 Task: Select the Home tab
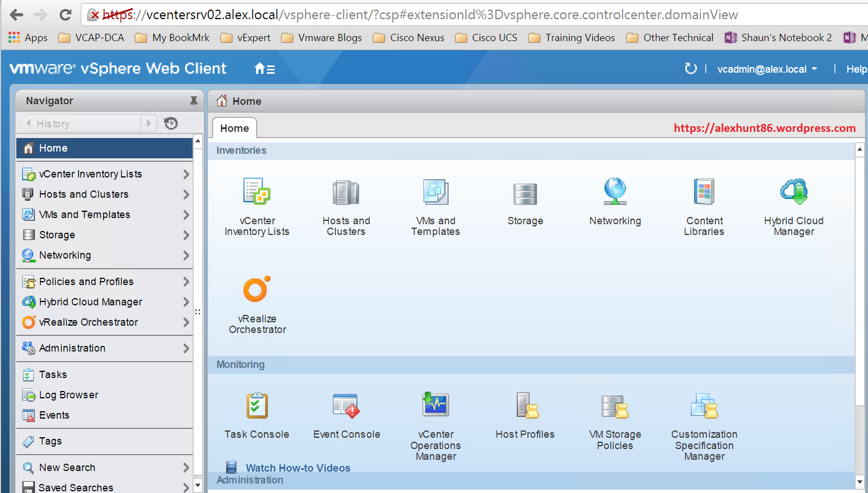pos(234,128)
